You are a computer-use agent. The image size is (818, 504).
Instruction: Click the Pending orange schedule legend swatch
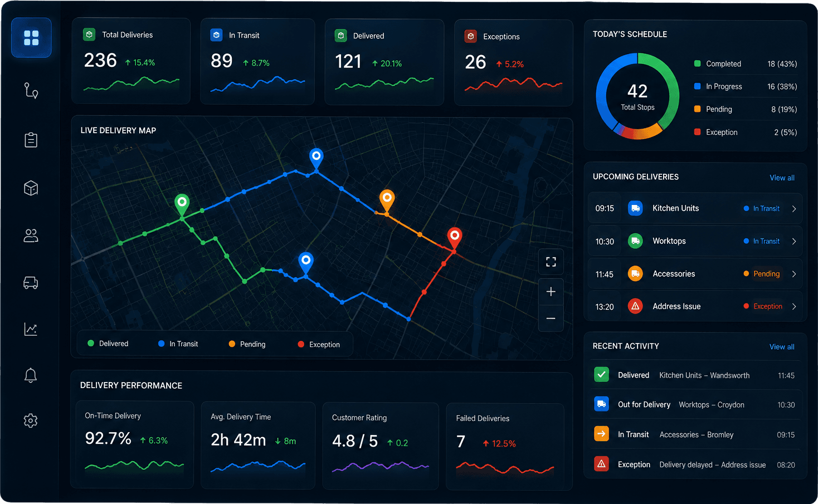(x=697, y=109)
